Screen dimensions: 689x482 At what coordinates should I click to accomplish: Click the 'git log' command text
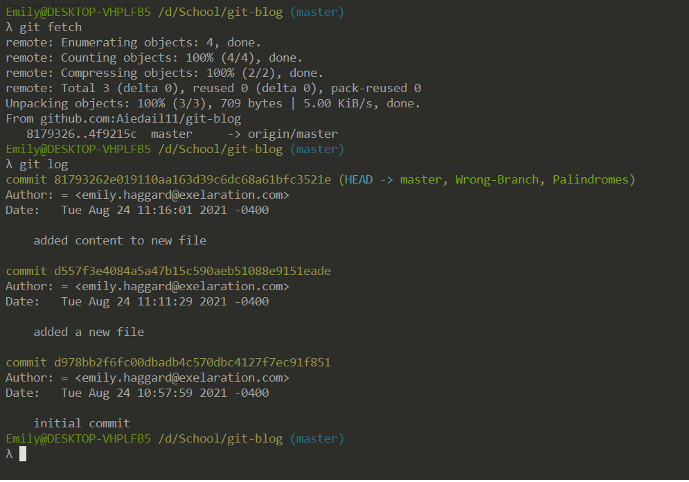point(44,165)
